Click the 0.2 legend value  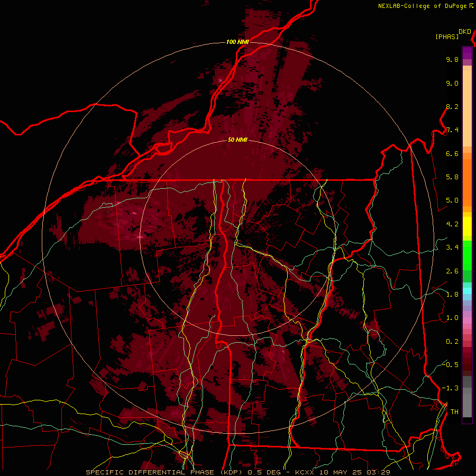[452, 342]
